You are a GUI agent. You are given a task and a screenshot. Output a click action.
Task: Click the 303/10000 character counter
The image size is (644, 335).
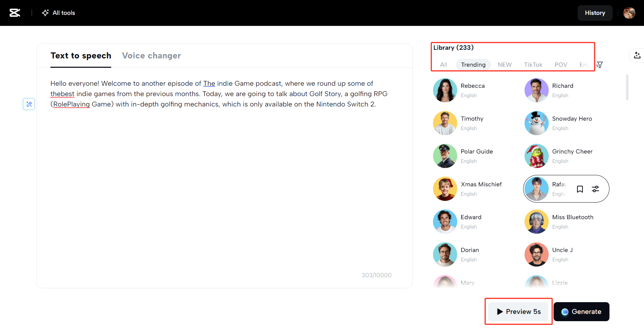coord(376,275)
